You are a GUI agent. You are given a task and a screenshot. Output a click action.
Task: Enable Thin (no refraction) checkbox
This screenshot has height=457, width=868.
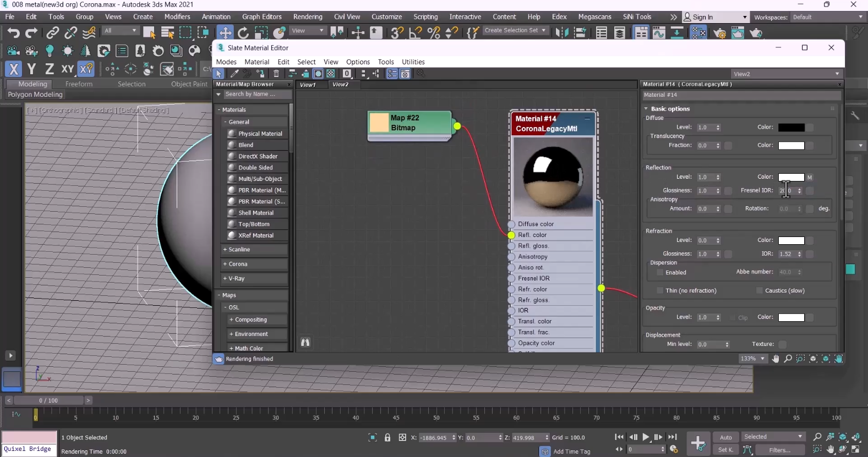coord(660,291)
